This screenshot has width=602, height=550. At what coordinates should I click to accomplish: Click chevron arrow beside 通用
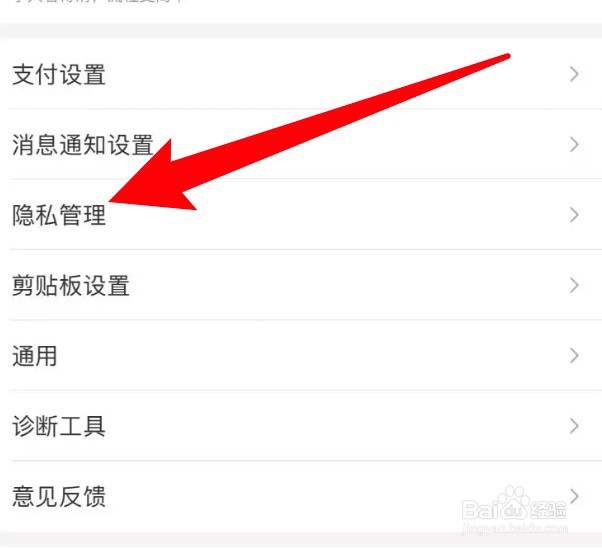[574, 356]
